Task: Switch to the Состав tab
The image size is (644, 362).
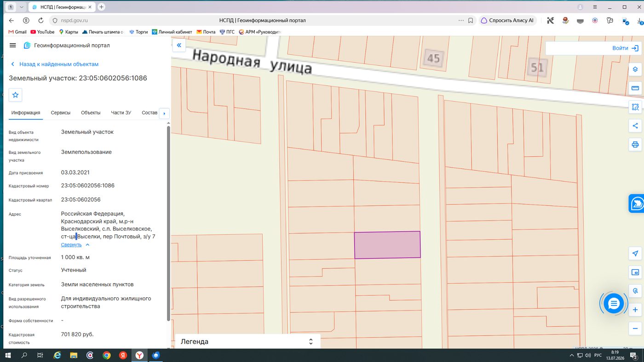Action: tap(149, 113)
